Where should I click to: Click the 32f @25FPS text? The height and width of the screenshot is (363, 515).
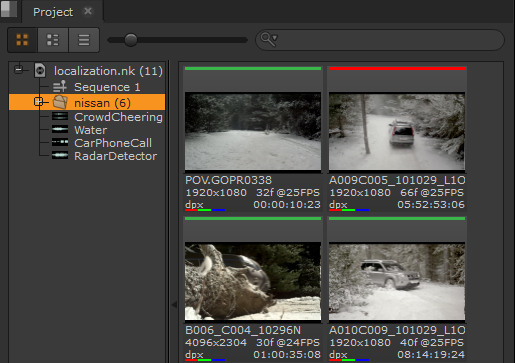[288, 193]
